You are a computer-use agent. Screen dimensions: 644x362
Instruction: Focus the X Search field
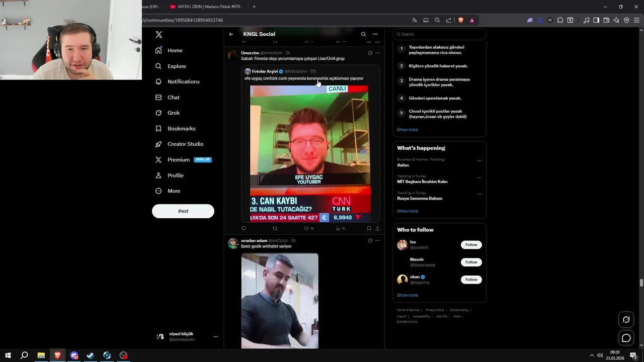coord(440,34)
